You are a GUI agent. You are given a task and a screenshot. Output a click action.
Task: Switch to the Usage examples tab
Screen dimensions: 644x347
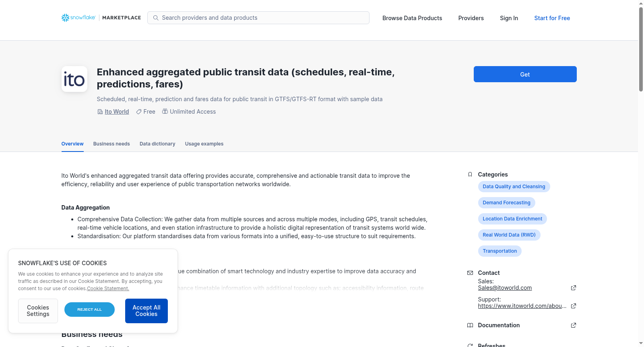204,144
